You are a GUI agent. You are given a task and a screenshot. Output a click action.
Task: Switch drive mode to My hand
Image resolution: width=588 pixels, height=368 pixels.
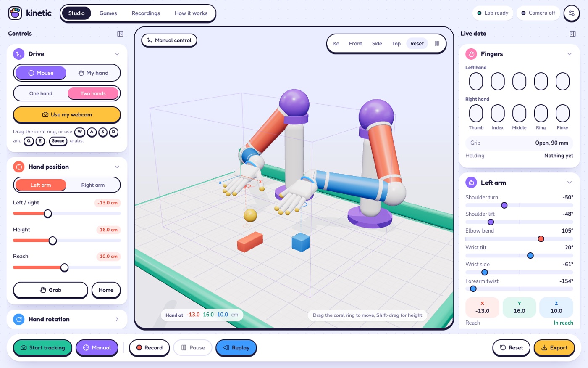(x=93, y=73)
